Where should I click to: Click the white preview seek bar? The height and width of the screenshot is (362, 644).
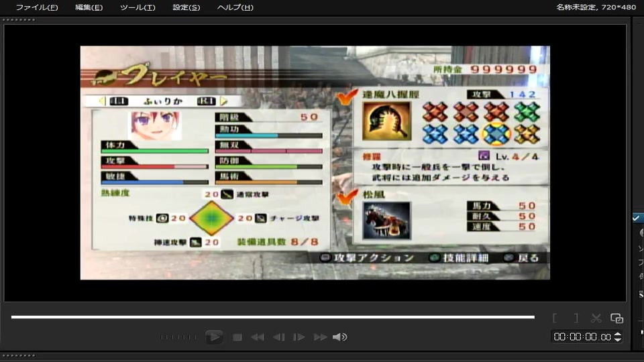[x=273, y=317]
